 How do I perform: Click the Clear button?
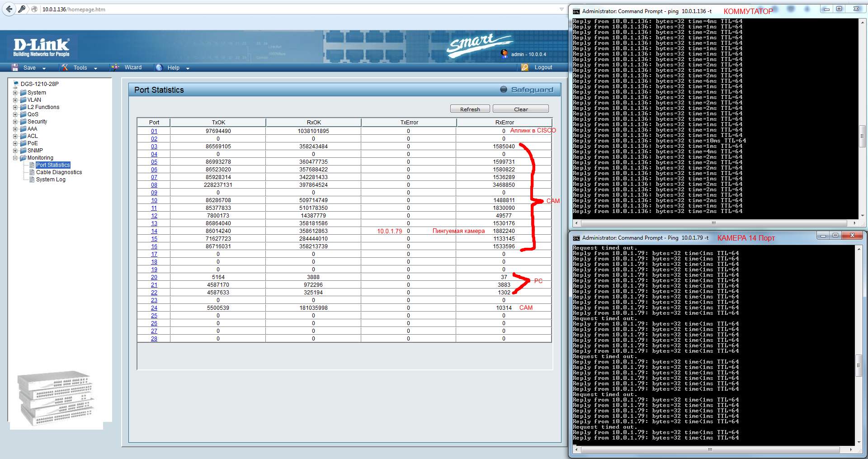coord(521,109)
